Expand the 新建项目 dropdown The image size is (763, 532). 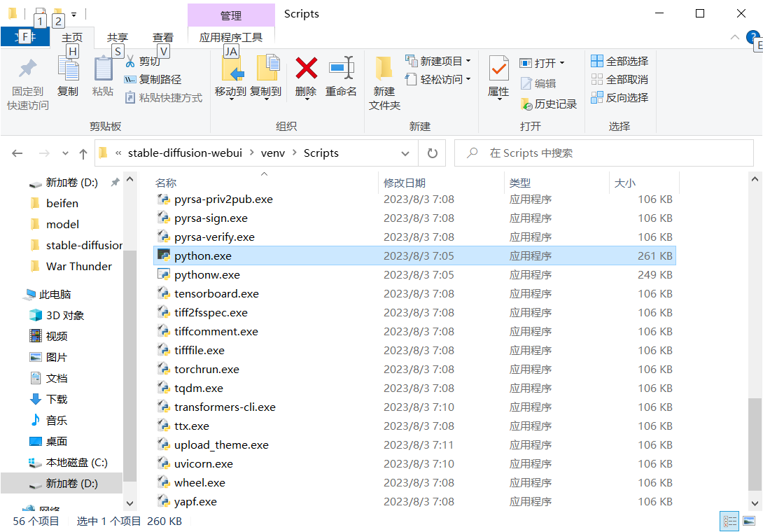point(468,62)
